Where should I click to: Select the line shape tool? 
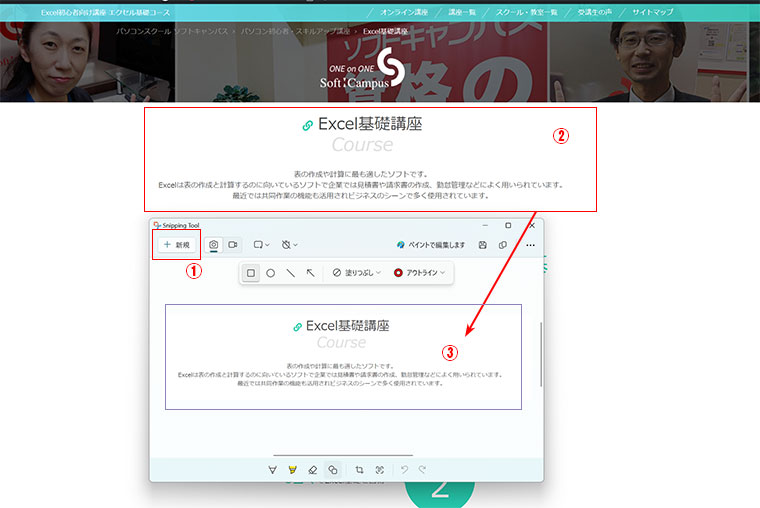click(x=290, y=273)
